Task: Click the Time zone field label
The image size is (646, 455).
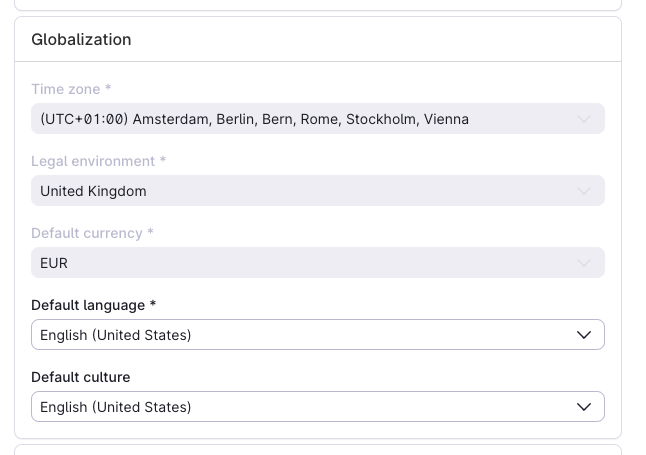Action: pos(66,89)
